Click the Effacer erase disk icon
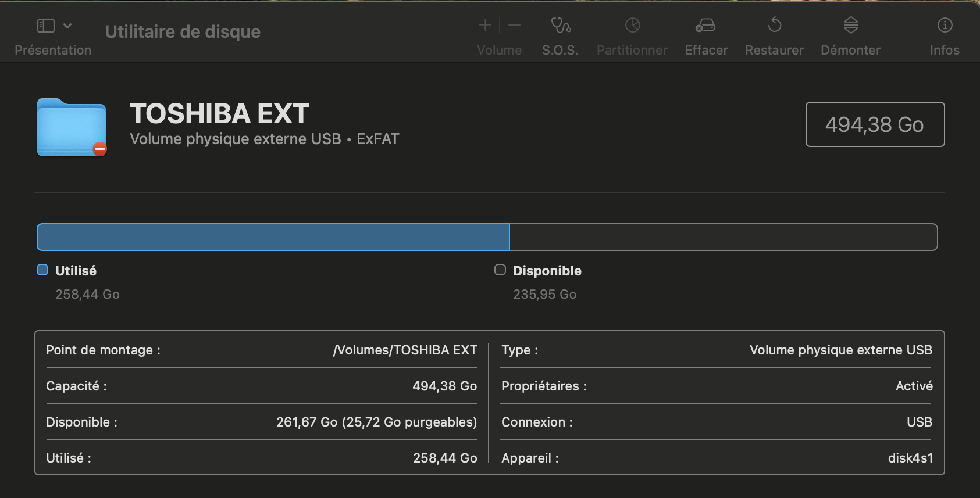This screenshot has width=980, height=498. pyautogui.click(x=705, y=26)
